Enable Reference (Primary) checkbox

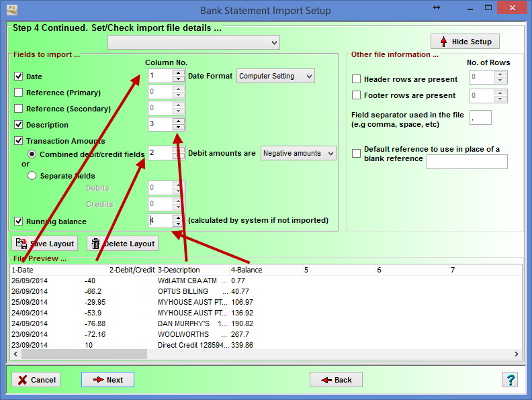[19, 93]
